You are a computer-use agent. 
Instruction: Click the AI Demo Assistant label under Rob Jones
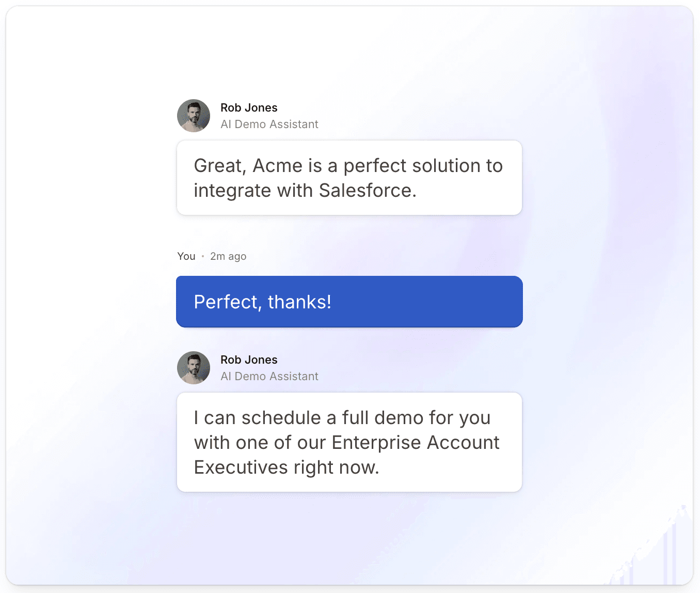point(269,124)
